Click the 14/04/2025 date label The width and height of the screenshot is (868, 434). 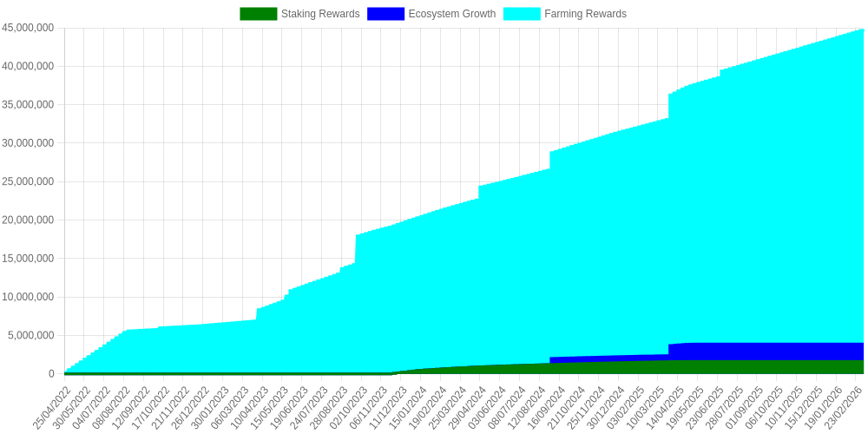click(664, 409)
